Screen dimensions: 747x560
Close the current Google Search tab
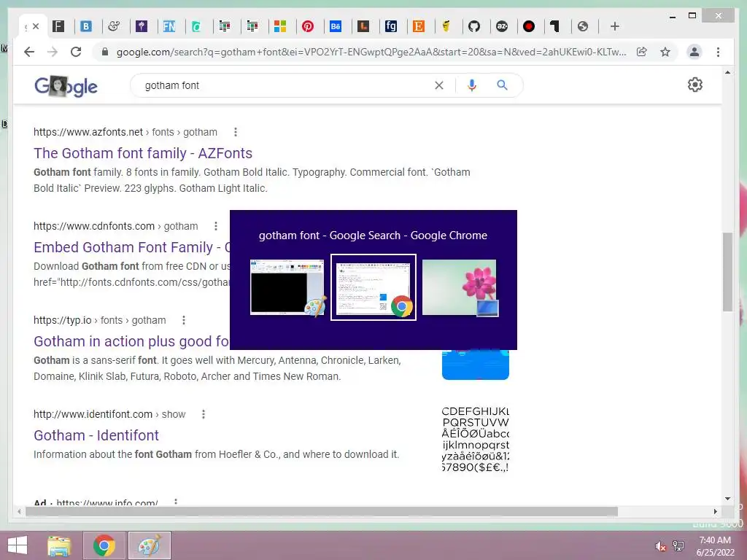pos(36,26)
